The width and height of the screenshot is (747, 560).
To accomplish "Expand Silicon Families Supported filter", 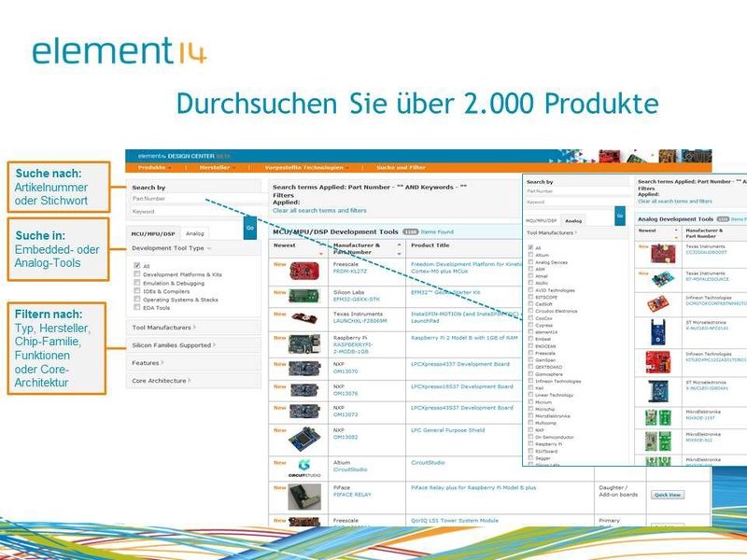I will pos(174,345).
